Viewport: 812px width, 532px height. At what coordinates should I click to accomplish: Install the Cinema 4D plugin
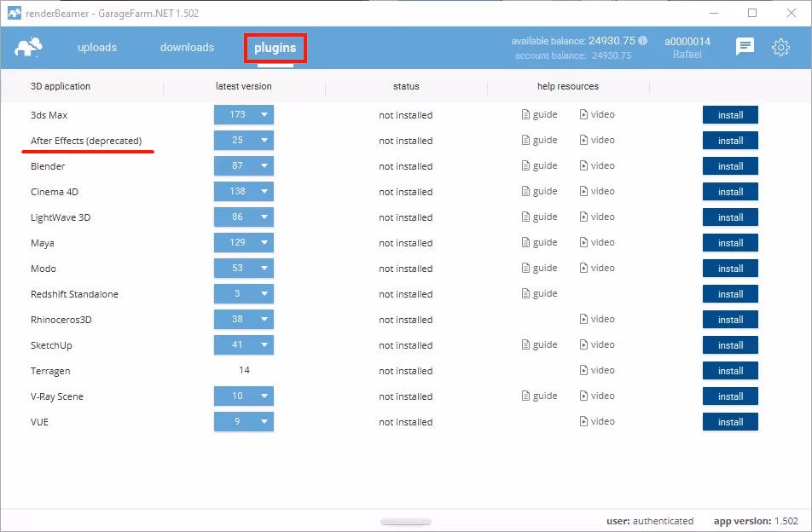(x=730, y=192)
